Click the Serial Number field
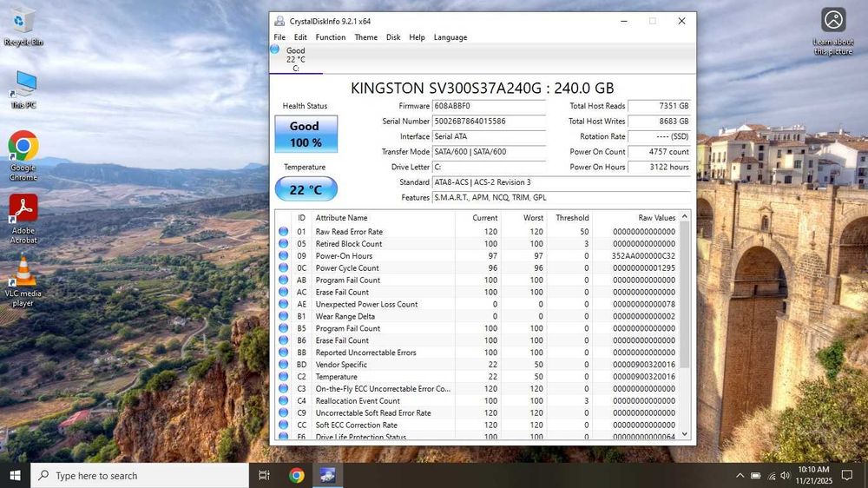 489,122
